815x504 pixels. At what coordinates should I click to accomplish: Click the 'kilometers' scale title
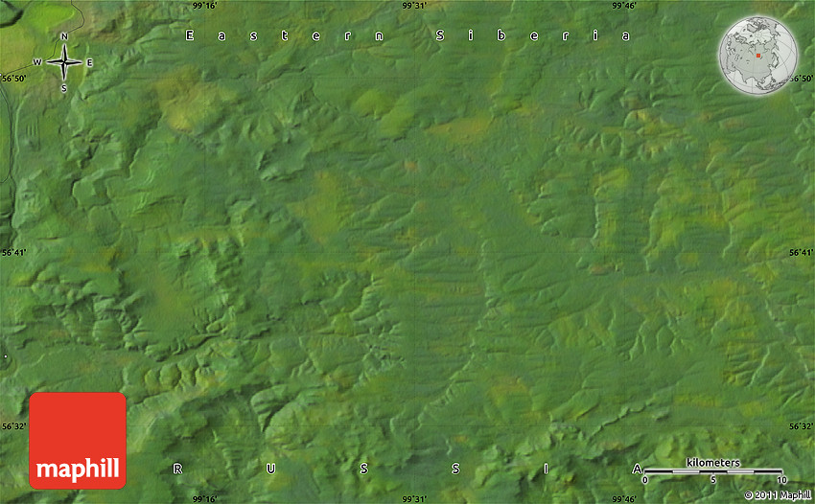tap(713, 463)
